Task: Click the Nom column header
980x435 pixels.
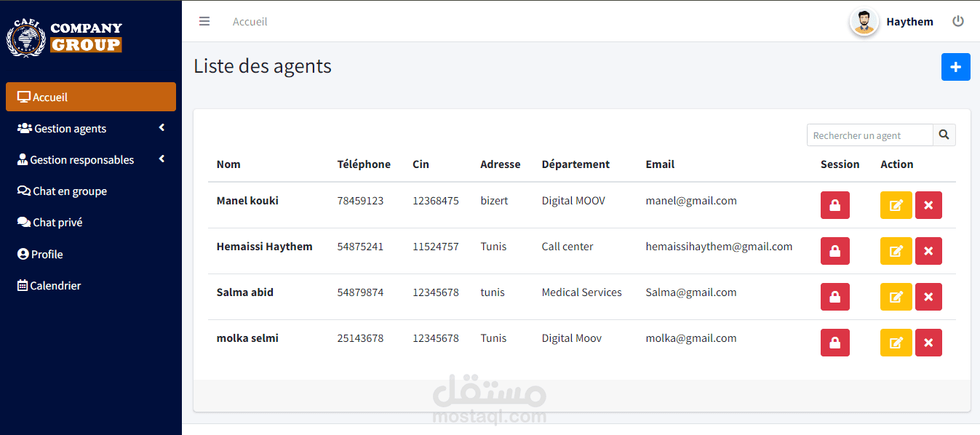Action: point(228,164)
